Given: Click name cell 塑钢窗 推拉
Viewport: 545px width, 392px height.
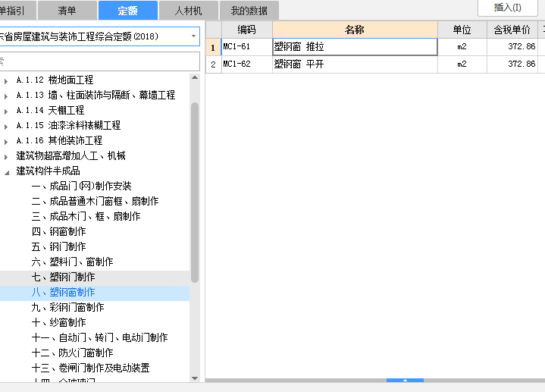Looking at the screenshot, I should click(x=355, y=47).
